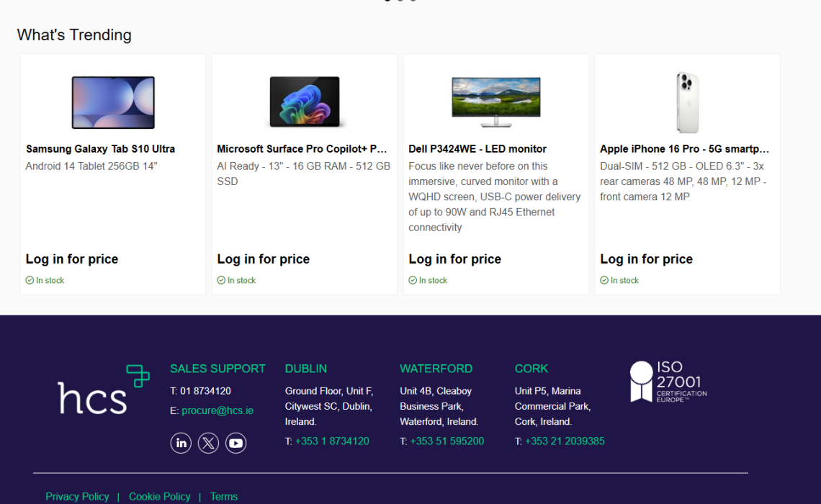Viewport: 821px width, 504px height.
Task: Click In stock label on Surface Pro
Action: pyautogui.click(x=241, y=281)
